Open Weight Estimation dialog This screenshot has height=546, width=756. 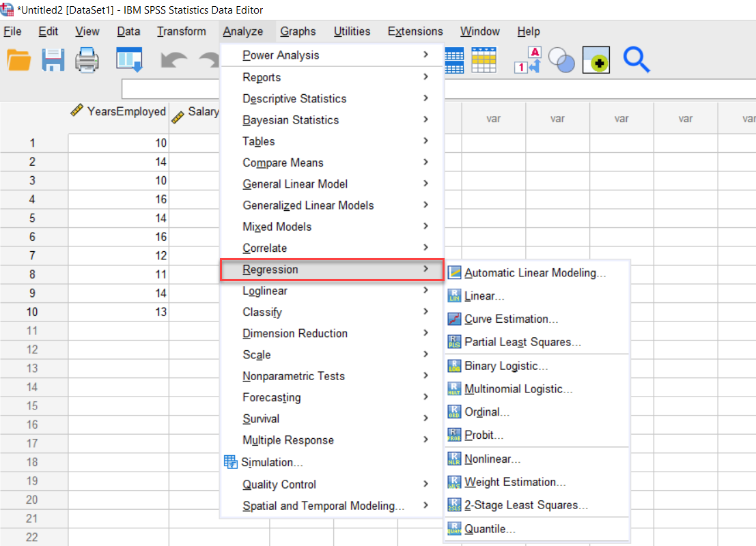point(537,482)
